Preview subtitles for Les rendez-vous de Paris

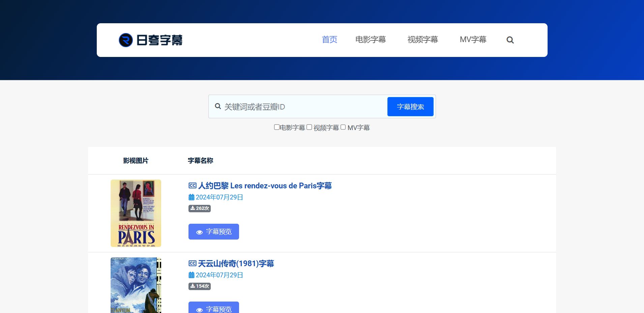tap(214, 232)
